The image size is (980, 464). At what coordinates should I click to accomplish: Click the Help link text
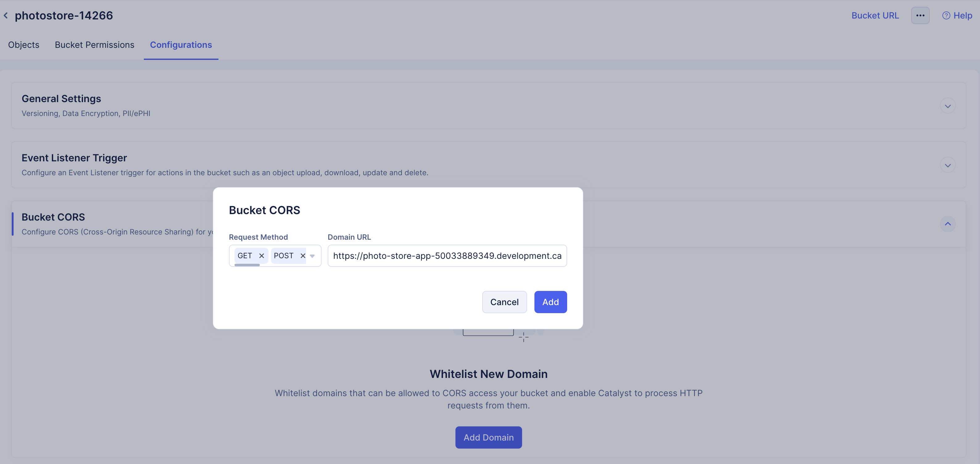pyautogui.click(x=962, y=16)
